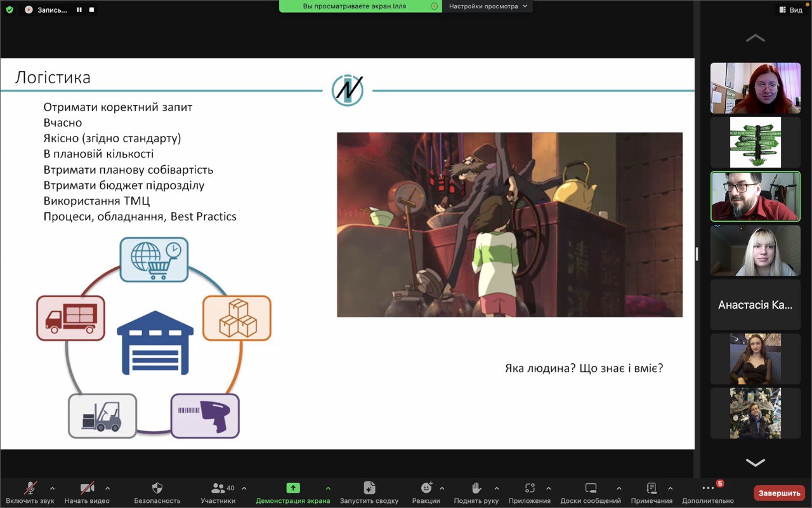Image resolution: width=812 pixels, height=508 pixels.
Task: Expand video options arrow beside camera
Action: pos(107,488)
